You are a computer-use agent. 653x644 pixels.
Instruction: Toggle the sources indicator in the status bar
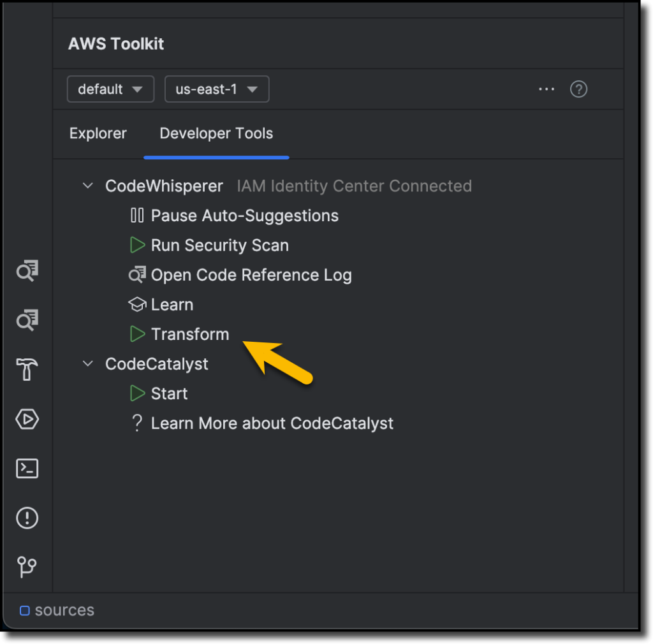tap(56, 610)
